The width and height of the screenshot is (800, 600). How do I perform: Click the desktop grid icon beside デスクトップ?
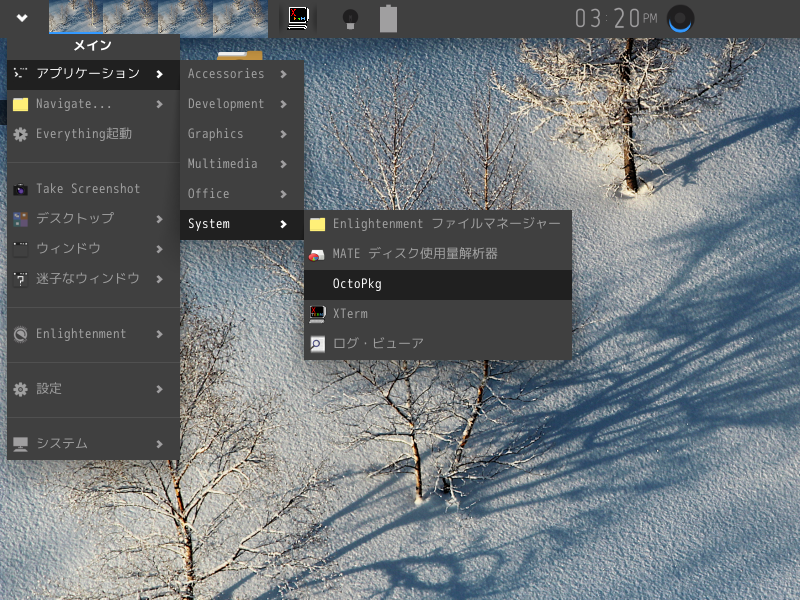(x=20, y=219)
